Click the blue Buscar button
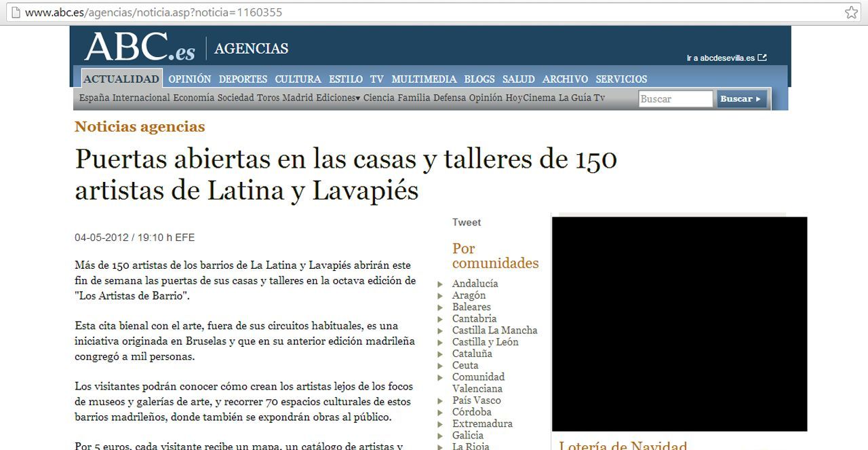Screen dimensions: 868x450 pos(742,99)
